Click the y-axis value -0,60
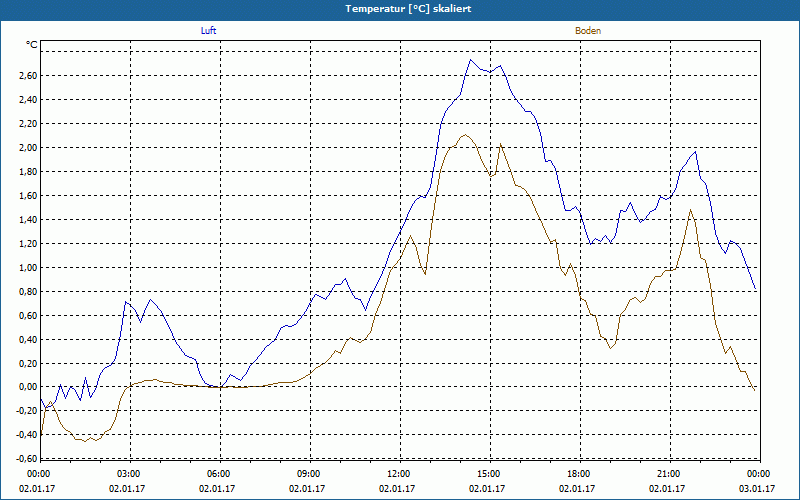800x500 pixels. (27, 459)
